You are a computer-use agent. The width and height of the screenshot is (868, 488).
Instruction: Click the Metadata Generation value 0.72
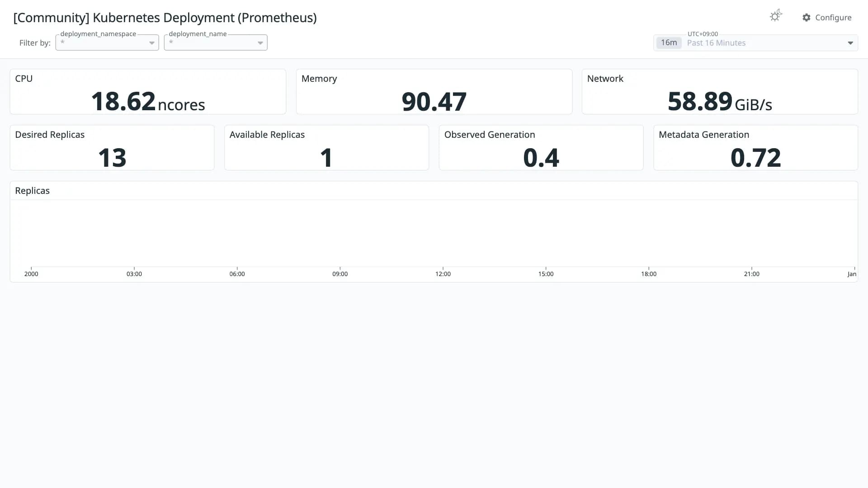click(x=756, y=158)
